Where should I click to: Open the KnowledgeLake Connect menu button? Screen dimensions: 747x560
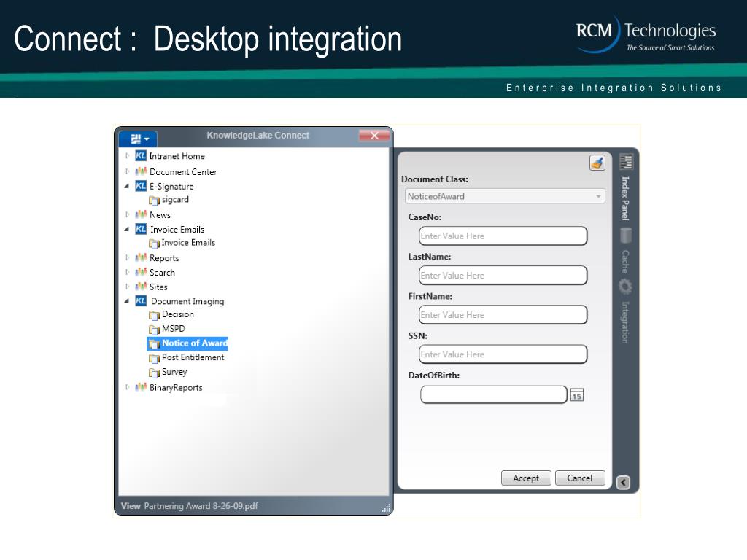click(x=138, y=139)
